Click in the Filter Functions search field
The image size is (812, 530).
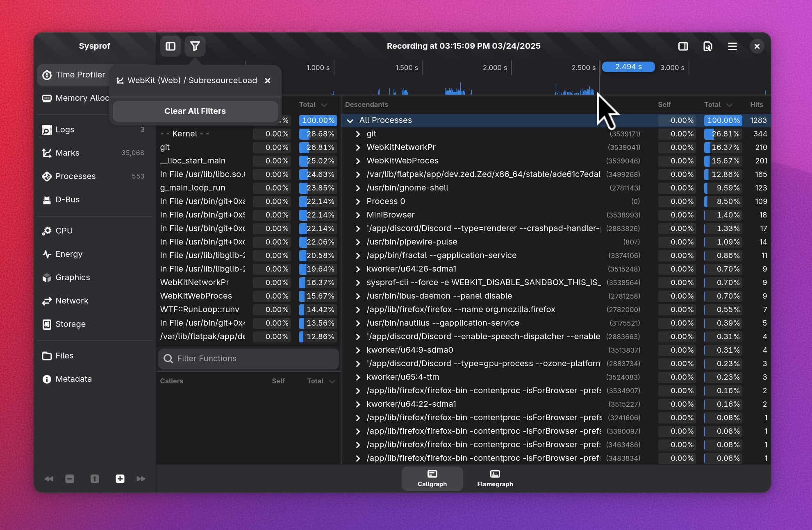pos(248,359)
